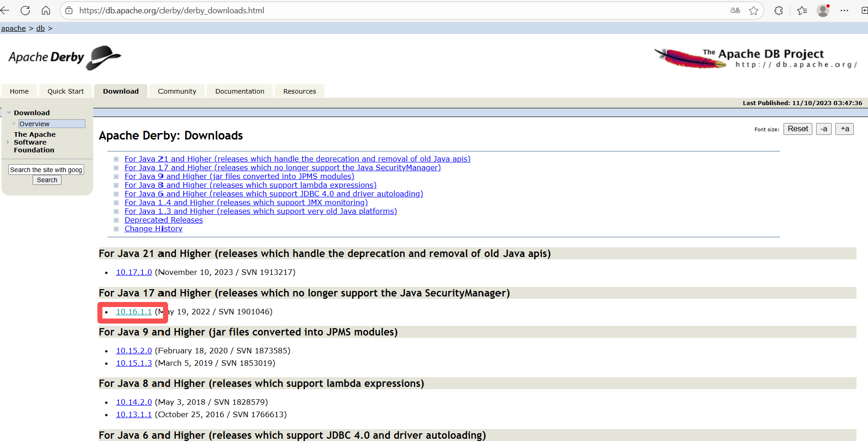This screenshot has height=447, width=868.
Task: Open the Change History link
Action: coord(153,229)
